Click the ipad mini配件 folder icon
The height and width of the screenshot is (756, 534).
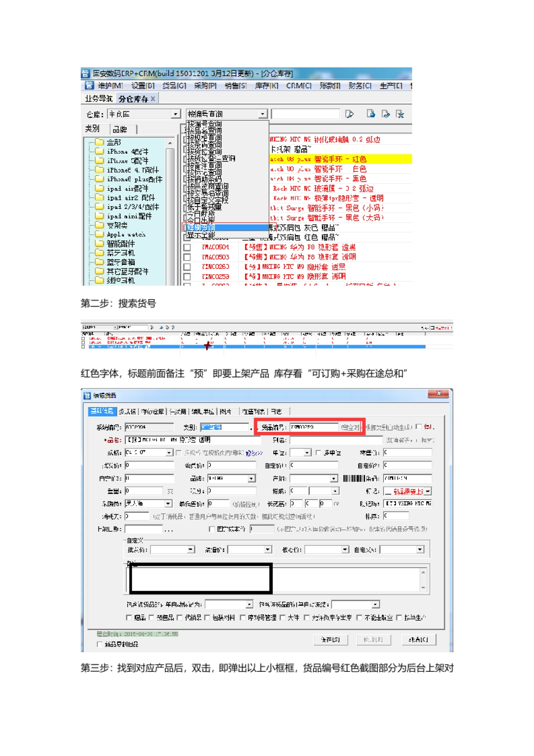(100, 216)
